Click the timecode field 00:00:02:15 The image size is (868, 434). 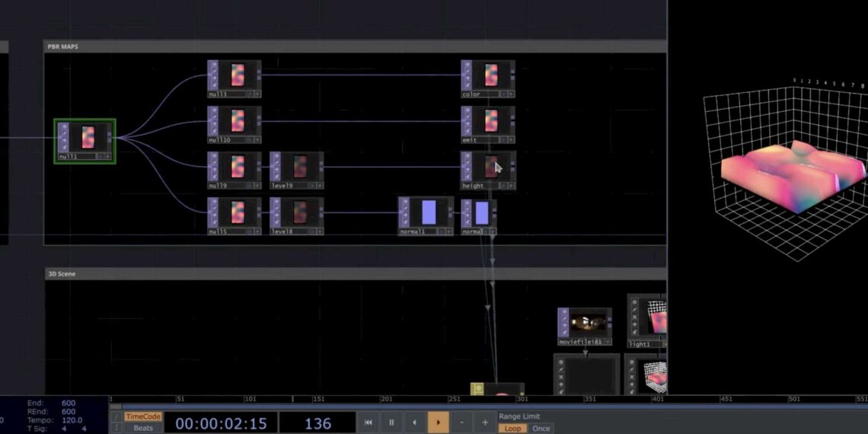tap(222, 423)
